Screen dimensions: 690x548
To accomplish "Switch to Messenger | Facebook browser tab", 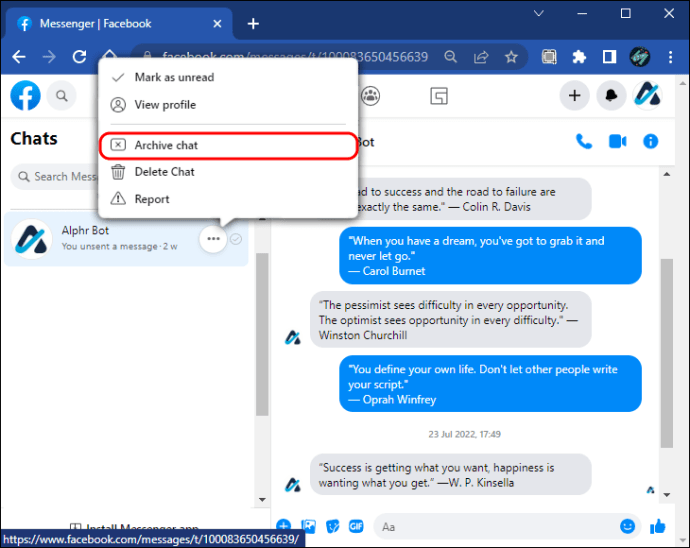I will coord(118,24).
